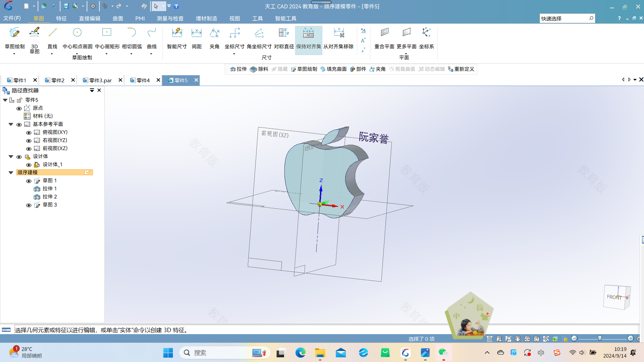
Task: Click 重新定义 redefine command
Action: point(461,69)
